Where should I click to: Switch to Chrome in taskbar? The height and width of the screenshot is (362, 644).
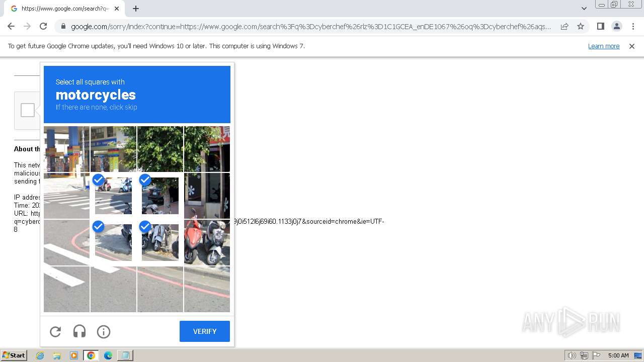click(x=91, y=355)
